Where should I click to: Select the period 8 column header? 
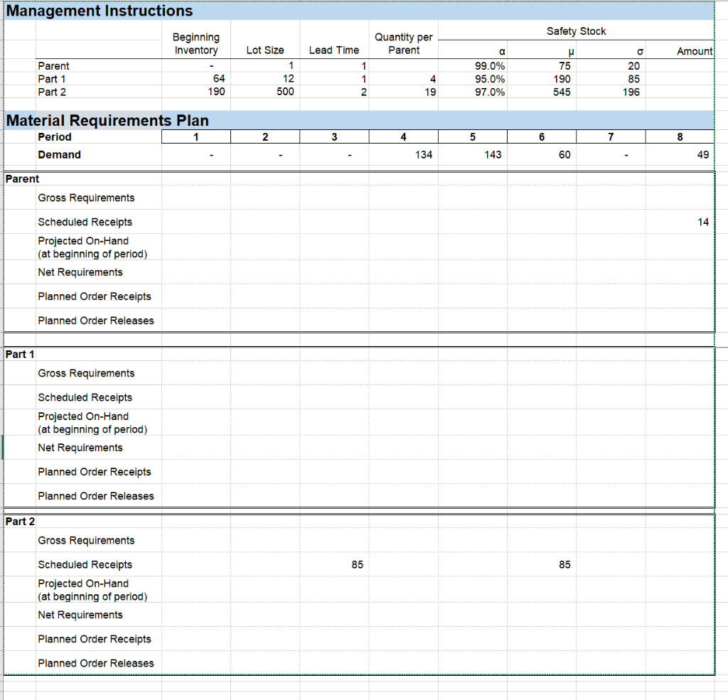pos(680,136)
